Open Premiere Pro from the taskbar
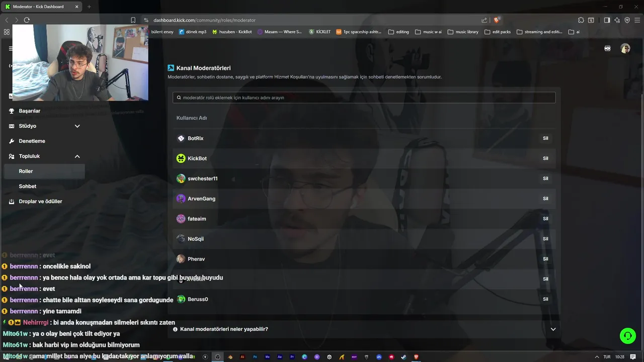Image resolution: width=644 pixels, height=362 pixels. (x=292, y=357)
